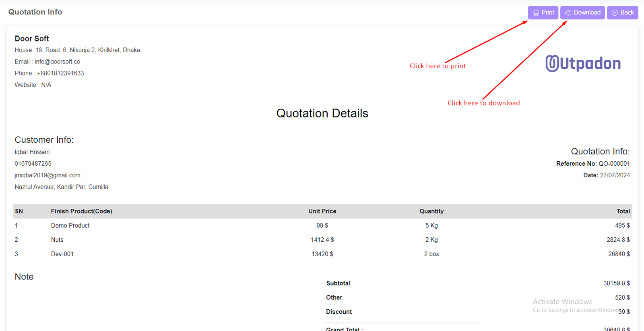Click the Door Soft phone number
The image size is (644, 331).
[x=60, y=73]
